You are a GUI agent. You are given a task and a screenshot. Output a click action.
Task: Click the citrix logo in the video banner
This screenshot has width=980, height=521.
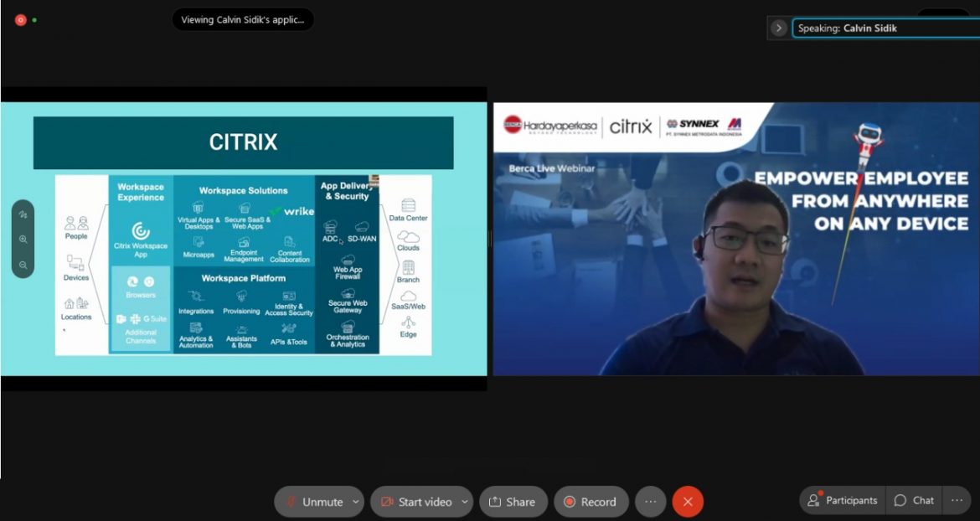click(x=631, y=126)
